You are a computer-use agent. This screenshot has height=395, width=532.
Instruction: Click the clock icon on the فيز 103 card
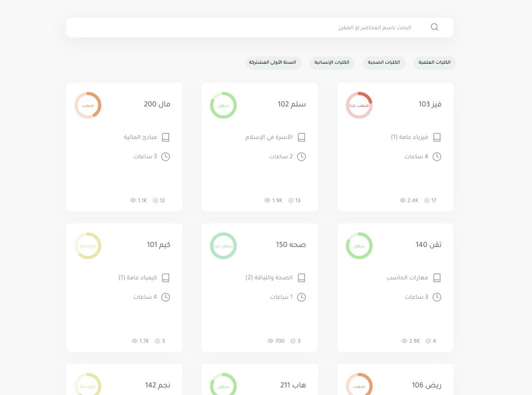pyautogui.click(x=437, y=157)
